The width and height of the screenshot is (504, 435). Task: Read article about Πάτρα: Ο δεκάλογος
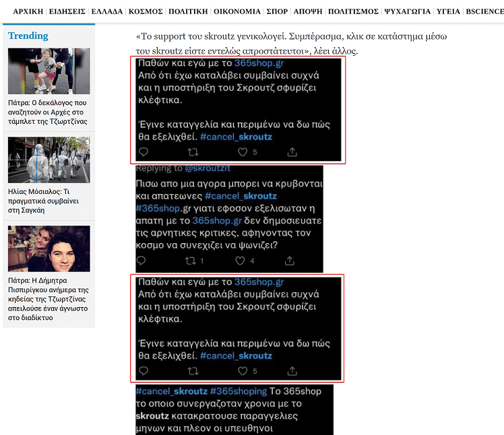coord(48,112)
